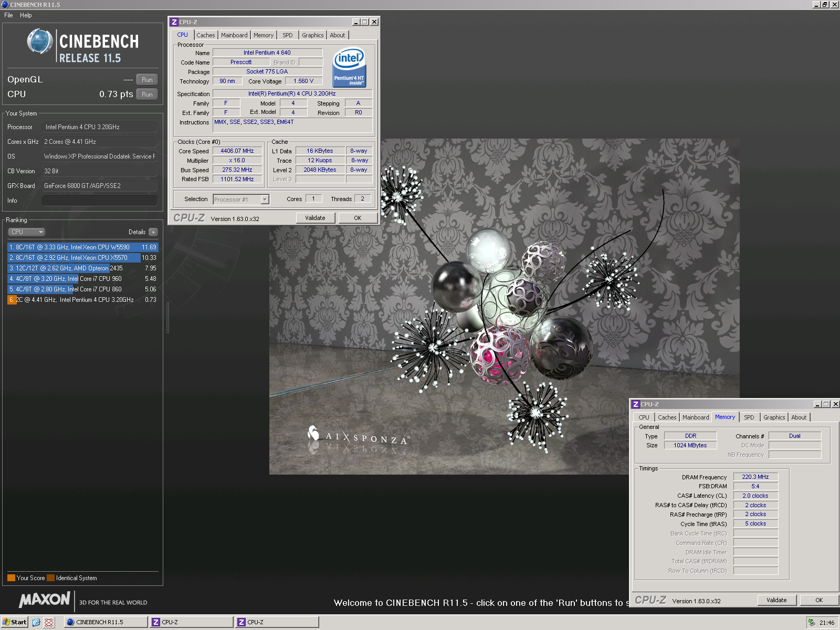Open the Help menu in Cinebench
840x630 pixels.
tap(26, 15)
